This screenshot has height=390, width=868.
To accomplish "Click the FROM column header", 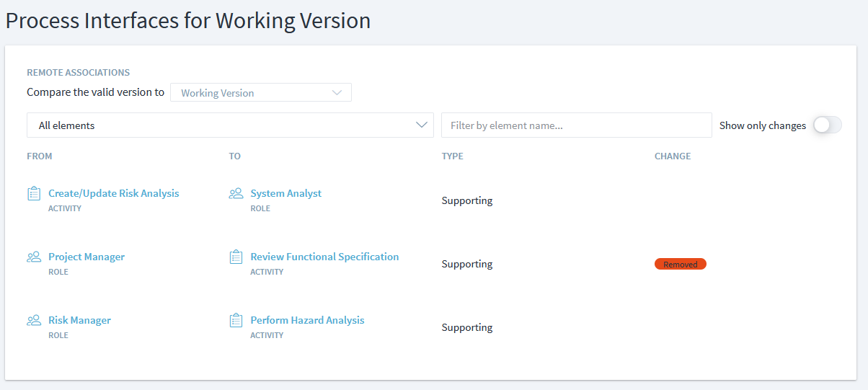I will tap(40, 156).
